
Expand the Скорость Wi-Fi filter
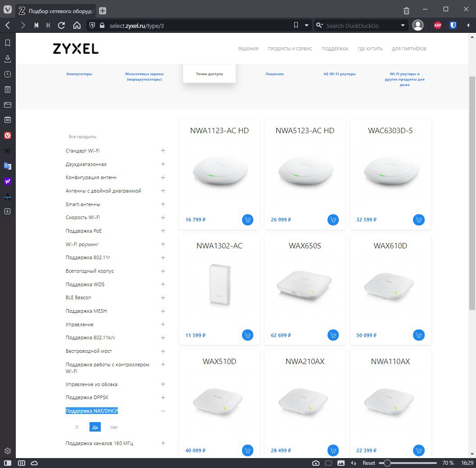(x=163, y=217)
